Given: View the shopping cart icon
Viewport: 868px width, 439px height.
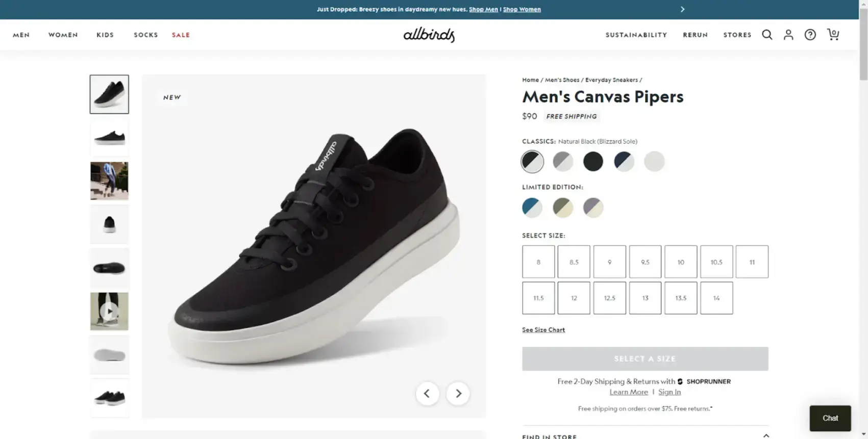Looking at the screenshot, I should [x=833, y=34].
